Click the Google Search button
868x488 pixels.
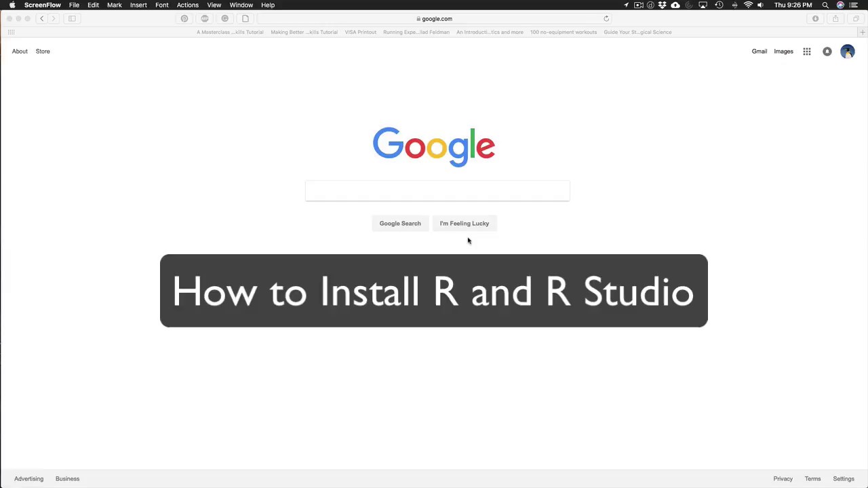[x=400, y=223]
